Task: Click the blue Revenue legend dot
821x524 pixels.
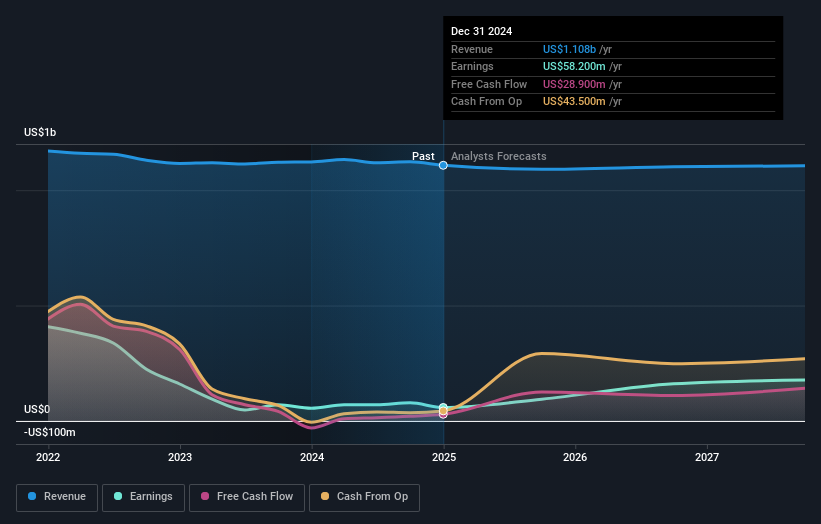Action: pos(32,496)
